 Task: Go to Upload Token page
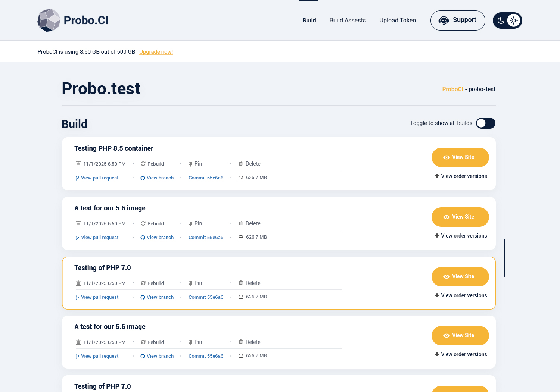(x=398, y=20)
